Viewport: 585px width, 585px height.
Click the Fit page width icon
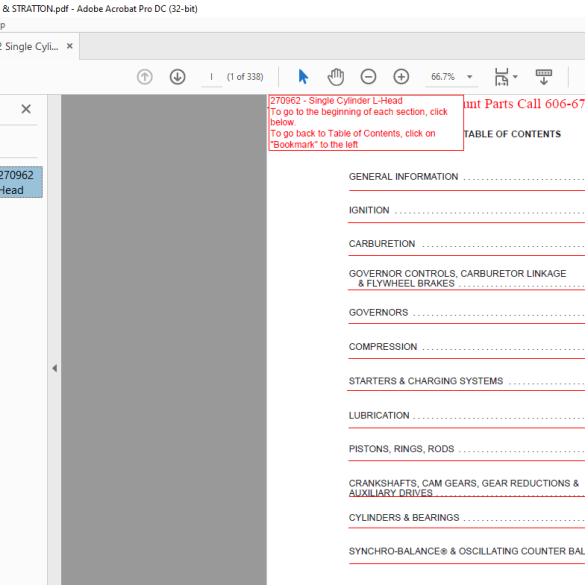click(x=501, y=77)
